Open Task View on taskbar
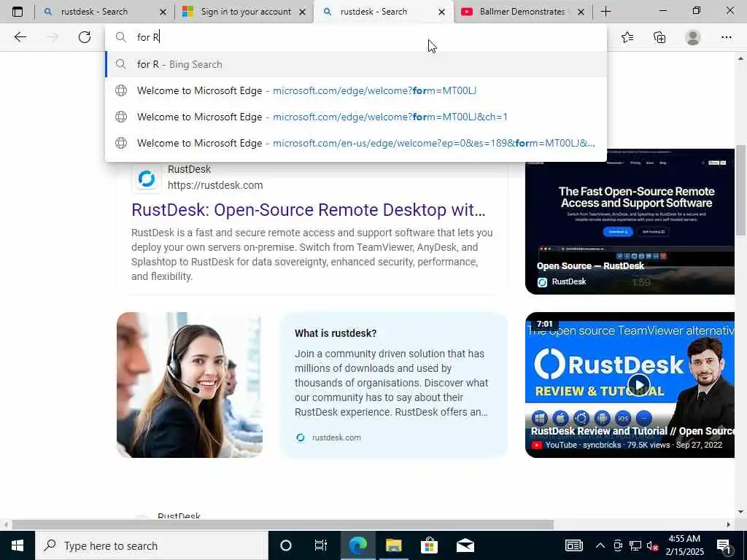747x560 pixels. [x=321, y=545]
